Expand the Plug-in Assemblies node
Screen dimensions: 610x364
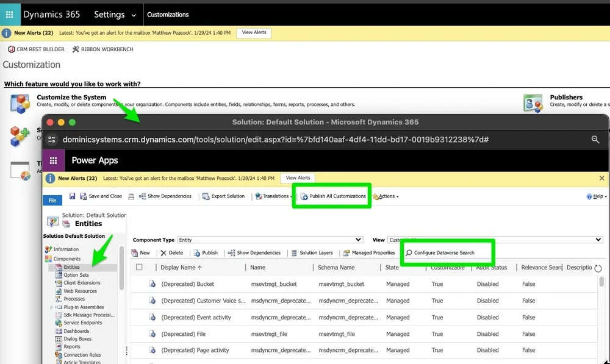[x=51, y=307]
